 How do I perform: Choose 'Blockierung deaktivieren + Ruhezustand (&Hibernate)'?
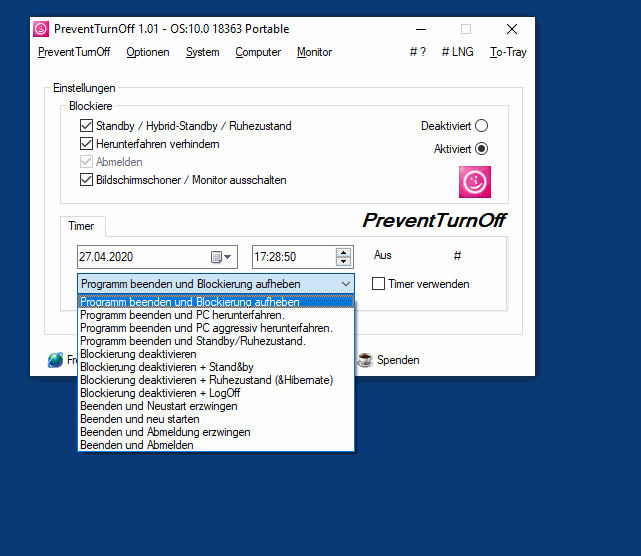click(x=216, y=380)
